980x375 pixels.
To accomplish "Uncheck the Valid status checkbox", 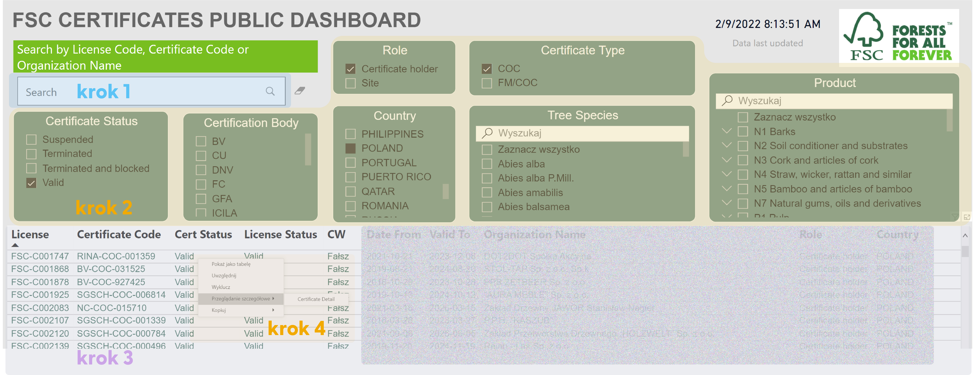I will (31, 183).
